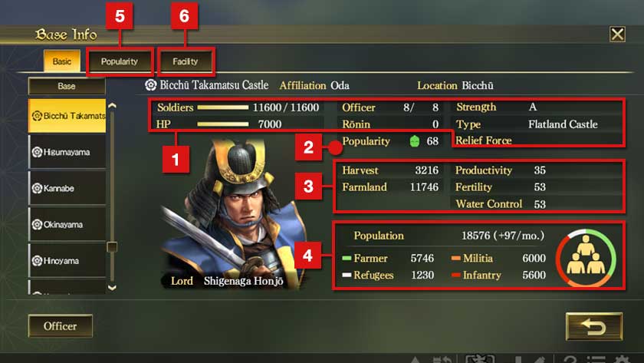Switch to the Facility tab
The image size is (644, 363).
click(x=186, y=61)
